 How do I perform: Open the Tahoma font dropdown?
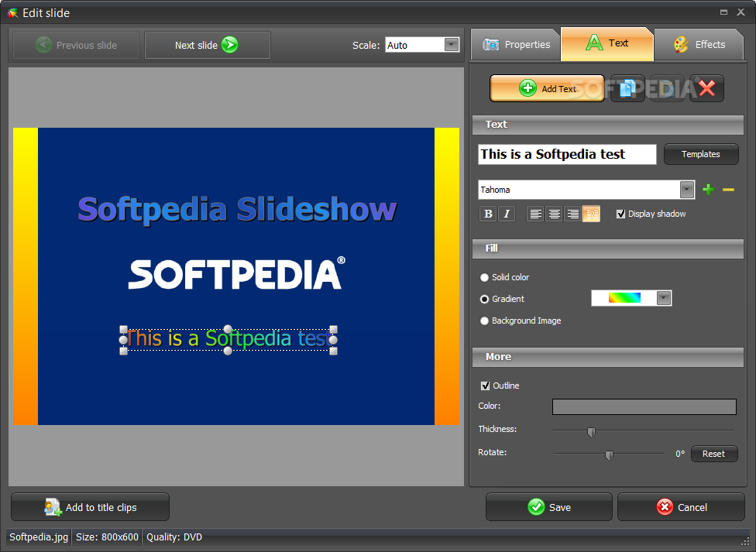[x=686, y=190]
